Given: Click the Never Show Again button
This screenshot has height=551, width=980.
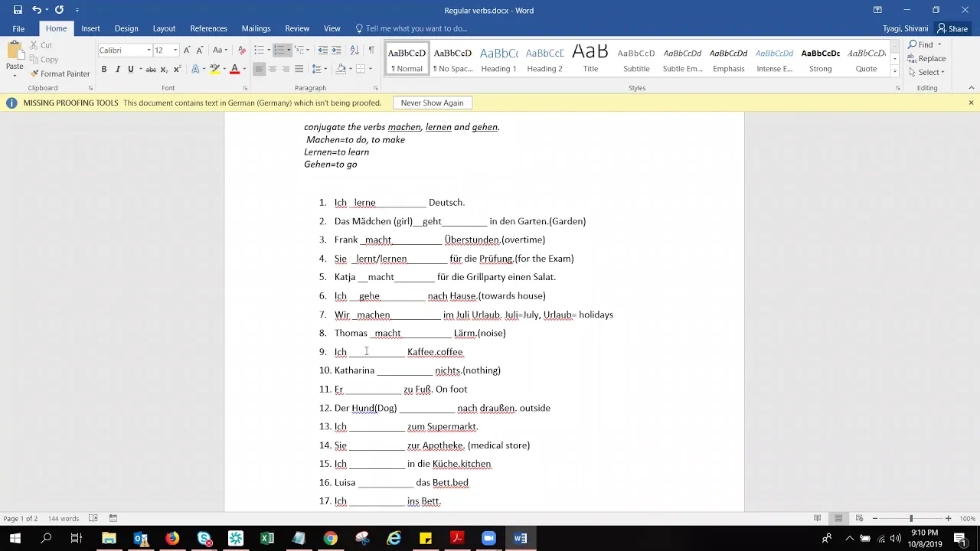Looking at the screenshot, I should (x=432, y=103).
